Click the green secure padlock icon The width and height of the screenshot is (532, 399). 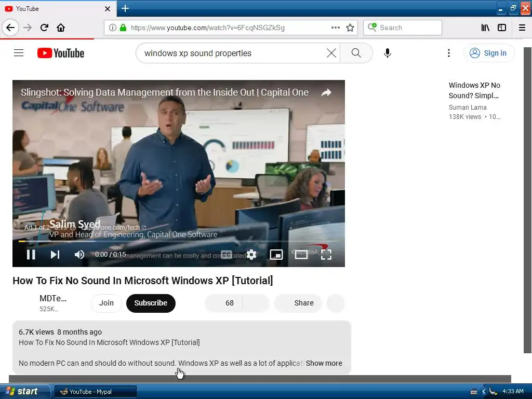coord(123,28)
